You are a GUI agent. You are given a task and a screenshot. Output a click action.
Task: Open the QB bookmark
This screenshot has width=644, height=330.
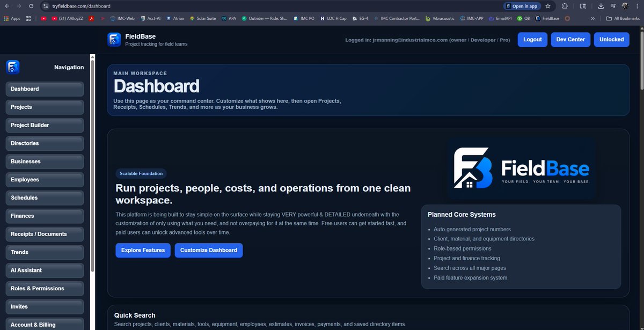[x=523, y=18]
